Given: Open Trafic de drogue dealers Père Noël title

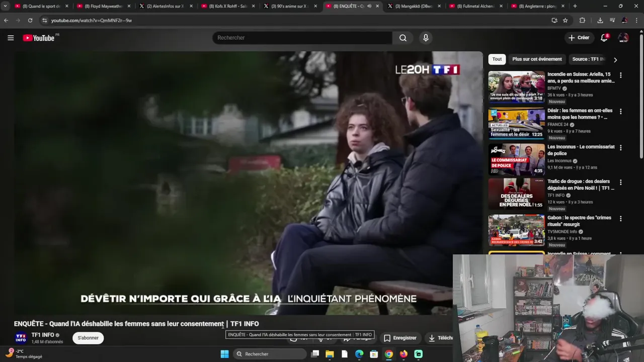Looking at the screenshot, I should (x=581, y=185).
